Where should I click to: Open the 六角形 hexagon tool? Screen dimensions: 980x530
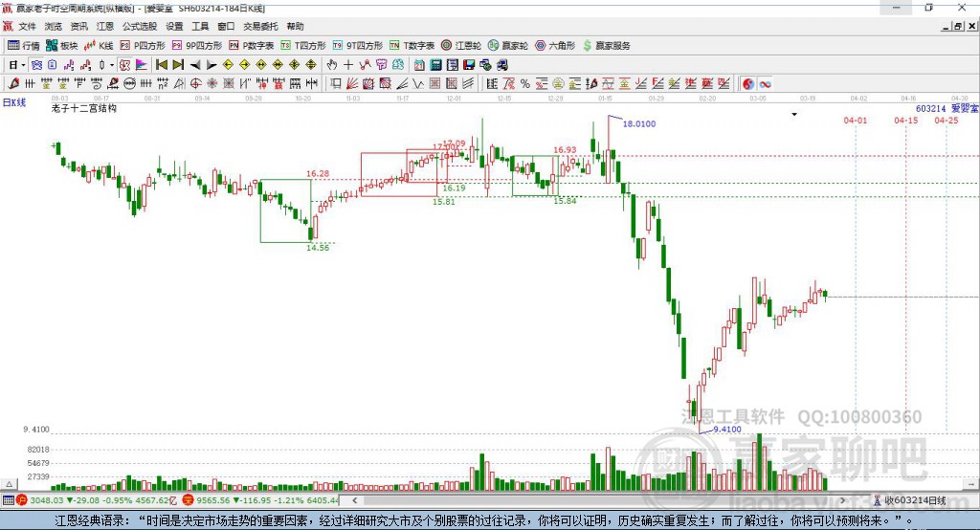(555, 46)
